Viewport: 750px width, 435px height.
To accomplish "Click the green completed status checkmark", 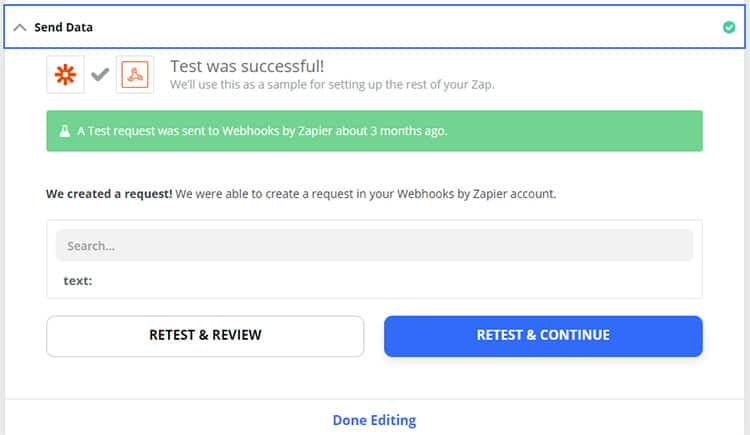I will [x=729, y=28].
